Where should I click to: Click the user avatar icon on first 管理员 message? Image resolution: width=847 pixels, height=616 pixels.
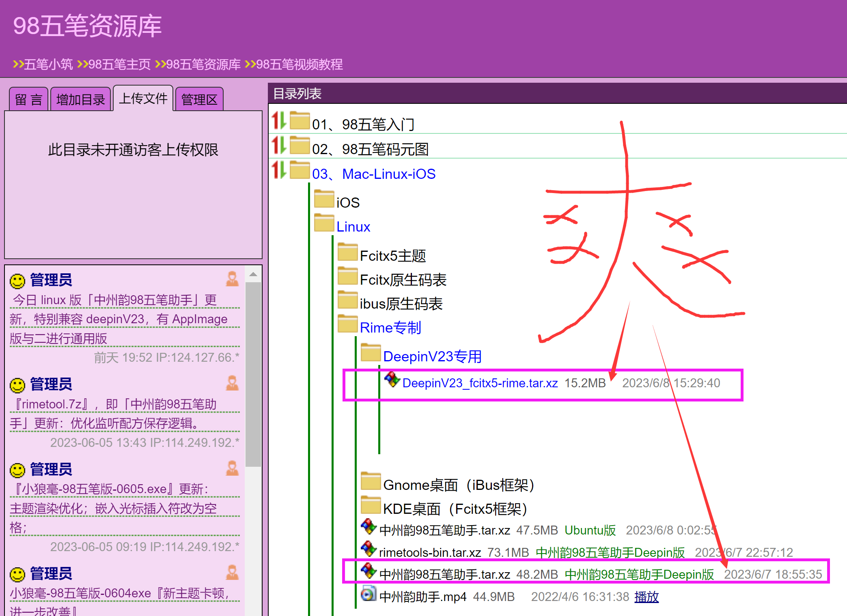coord(232,279)
